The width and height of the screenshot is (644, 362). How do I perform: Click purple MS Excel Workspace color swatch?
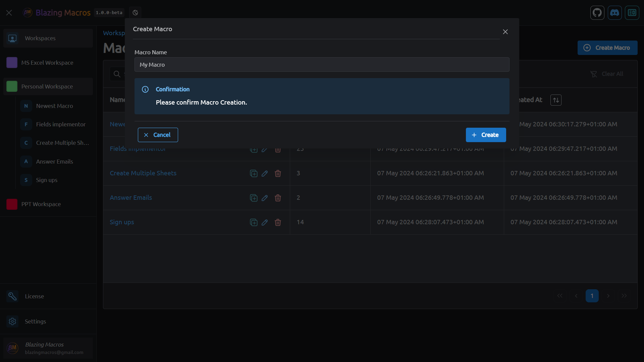[12, 63]
